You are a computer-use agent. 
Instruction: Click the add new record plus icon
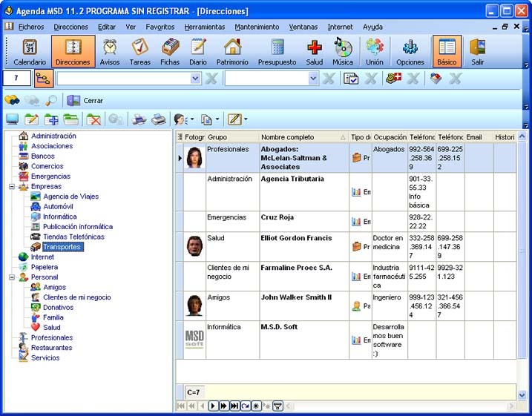[x=51, y=119]
